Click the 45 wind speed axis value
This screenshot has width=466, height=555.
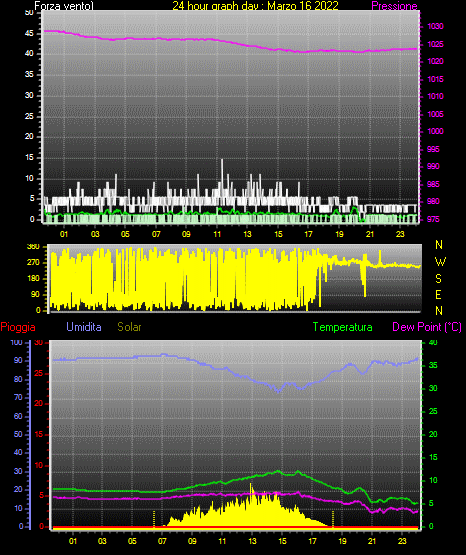coord(29,34)
